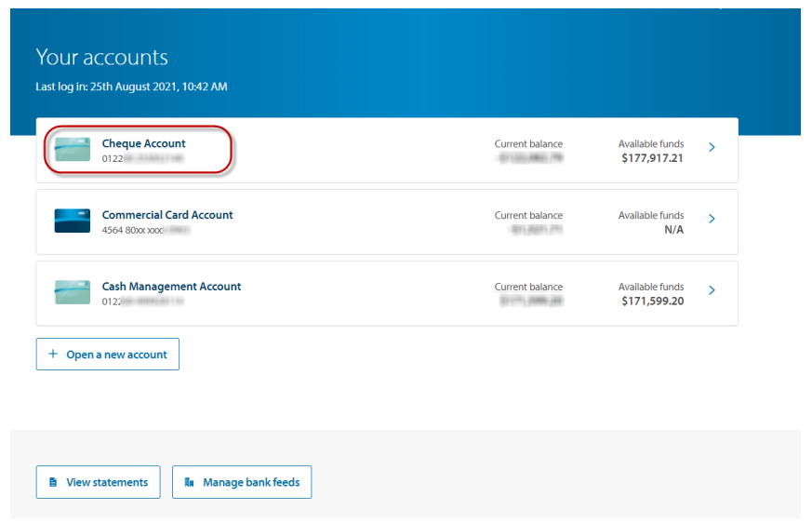Click the Cheque Account card icon
The height and width of the screenshot is (523, 812).
point(73,150)
